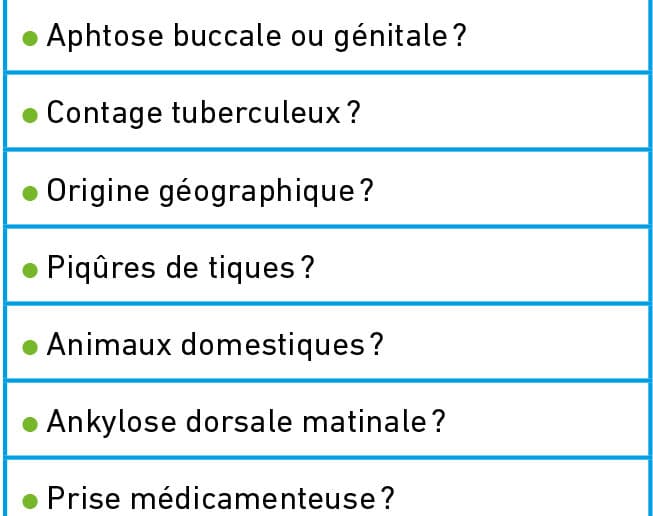Click the green bullet beside Aphtose buccale
Image resolution: width=653 pixels, height=516 pixels.
pyautogui.click(x=30, y=38)
